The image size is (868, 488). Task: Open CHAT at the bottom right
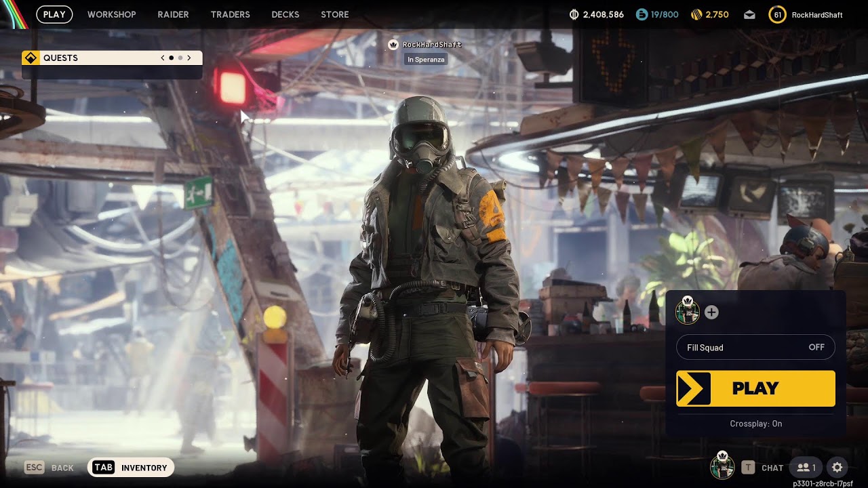pyautogui.click(x=762, y=468)
